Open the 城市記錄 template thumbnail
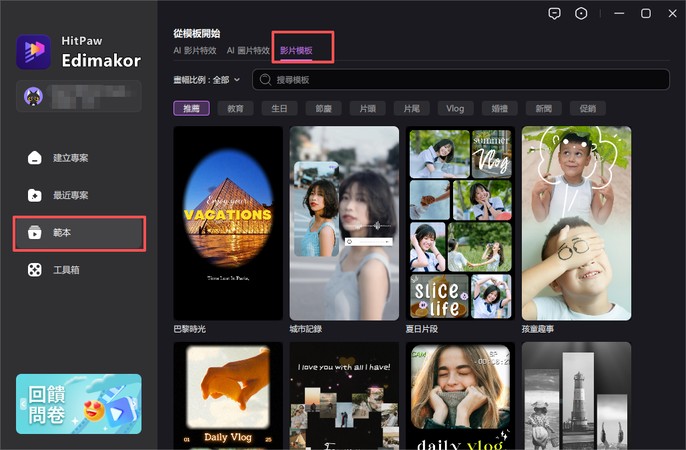This screenshot has height=450, width=686. pyautogui.click(x=344, y=223)
